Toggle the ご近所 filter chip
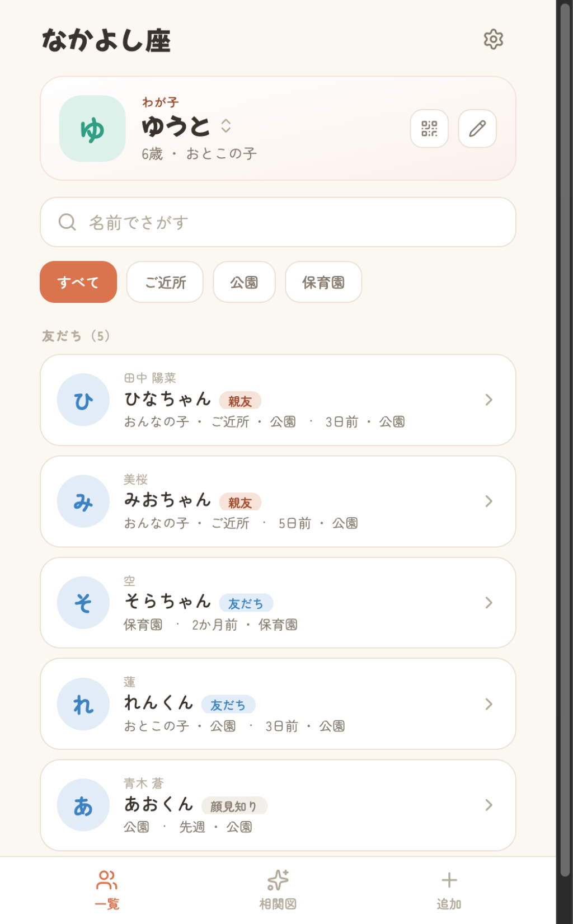 point(165,282)
